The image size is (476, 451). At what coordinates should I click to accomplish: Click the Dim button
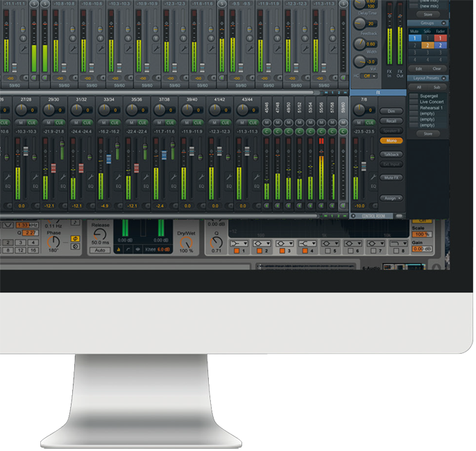(x=391, y=111)
